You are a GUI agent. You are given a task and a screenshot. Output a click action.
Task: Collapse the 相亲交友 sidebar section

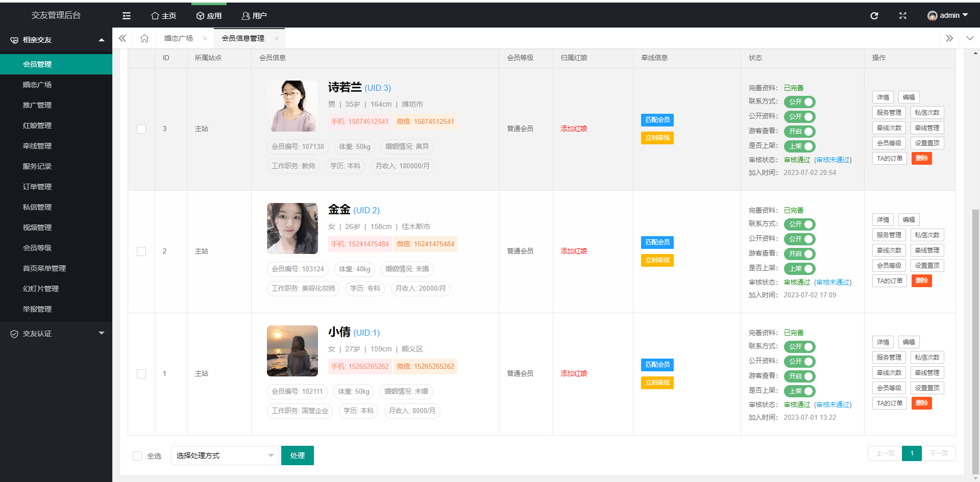pyautogui.click(x=102, y=40)
